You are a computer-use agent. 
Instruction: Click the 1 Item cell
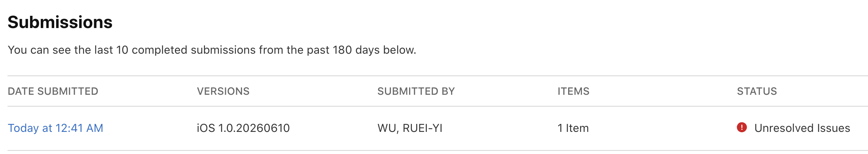coord(573,128)
